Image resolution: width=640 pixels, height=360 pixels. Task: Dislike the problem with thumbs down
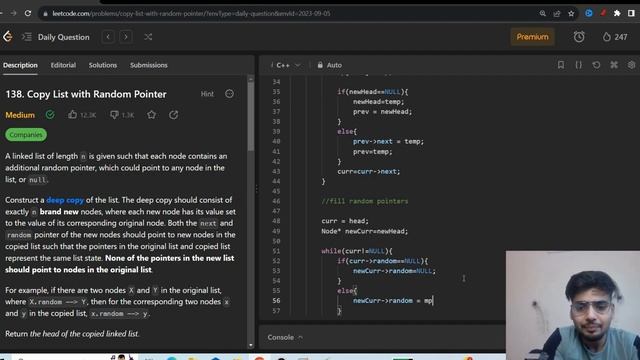122,115
